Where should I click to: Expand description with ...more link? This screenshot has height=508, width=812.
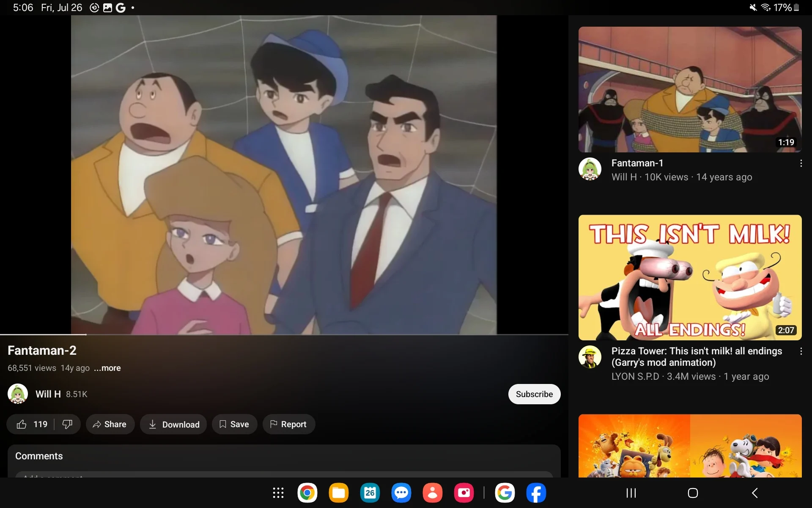[107, 368]
